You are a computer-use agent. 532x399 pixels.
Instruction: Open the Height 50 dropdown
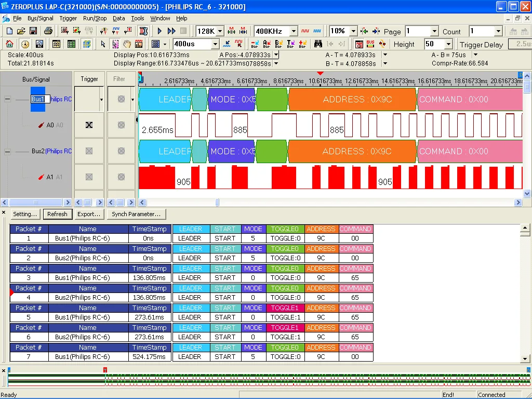click(x=449, y=44)
